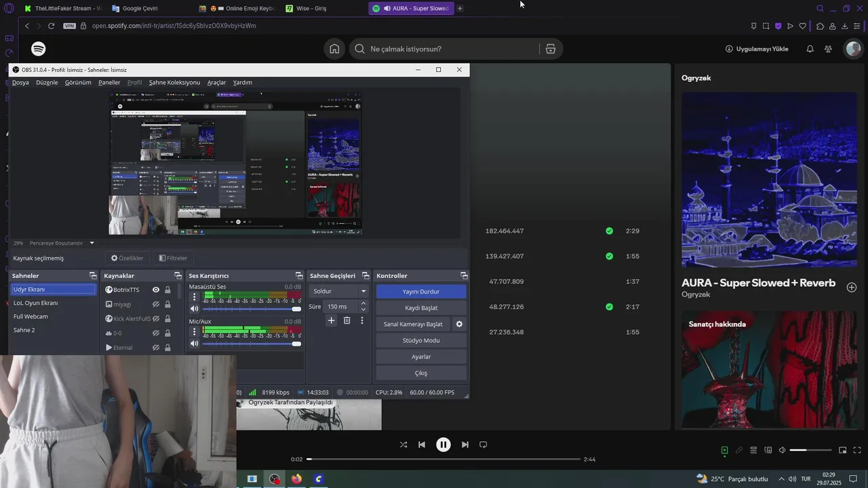The width and height of the screenshot is (868, 488).
Task: Toggle Stüdyo Modu button
Action: tap(421, 340)
